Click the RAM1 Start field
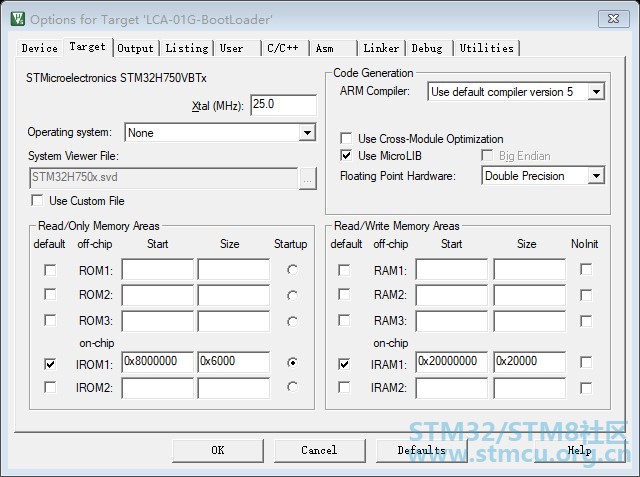 [451, 269]
